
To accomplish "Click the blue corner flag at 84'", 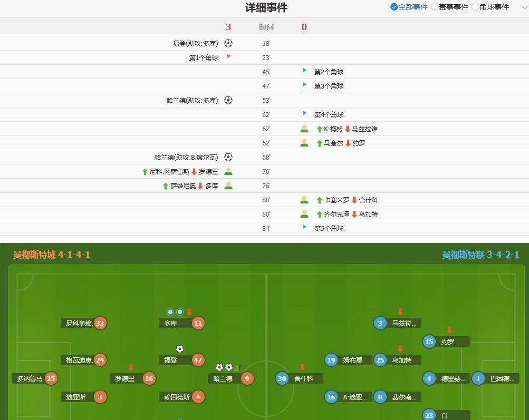I will pyautogui.click(x=304, y=228).
